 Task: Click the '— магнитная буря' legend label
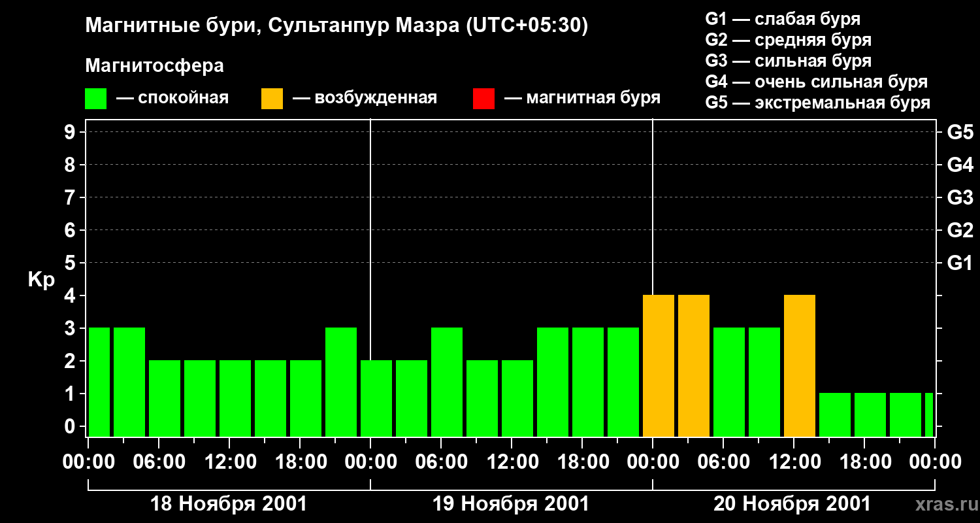tap(582, 98)
